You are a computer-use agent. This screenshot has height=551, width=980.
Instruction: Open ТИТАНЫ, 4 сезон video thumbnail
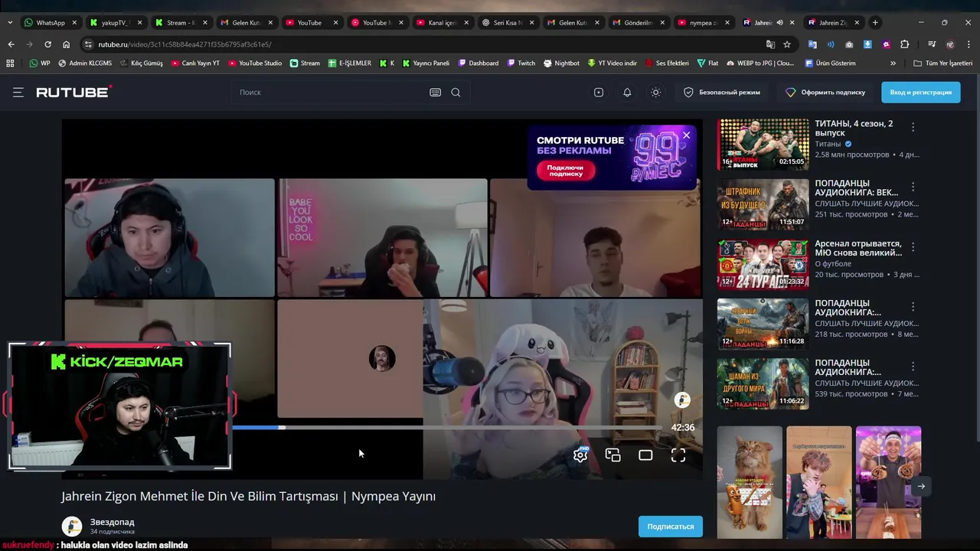pyautogui.click(x=763, y=144)
